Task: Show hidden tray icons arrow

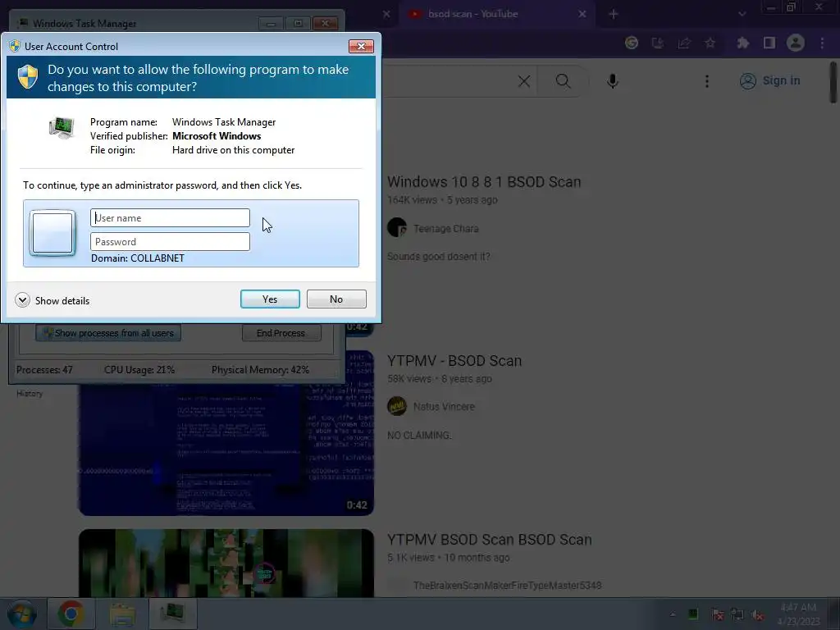Action: coord(673,614)
